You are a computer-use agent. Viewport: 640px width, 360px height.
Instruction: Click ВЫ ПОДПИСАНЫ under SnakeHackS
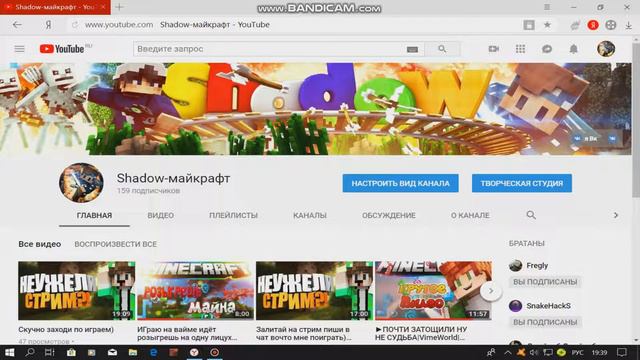(x=545, y=322)
